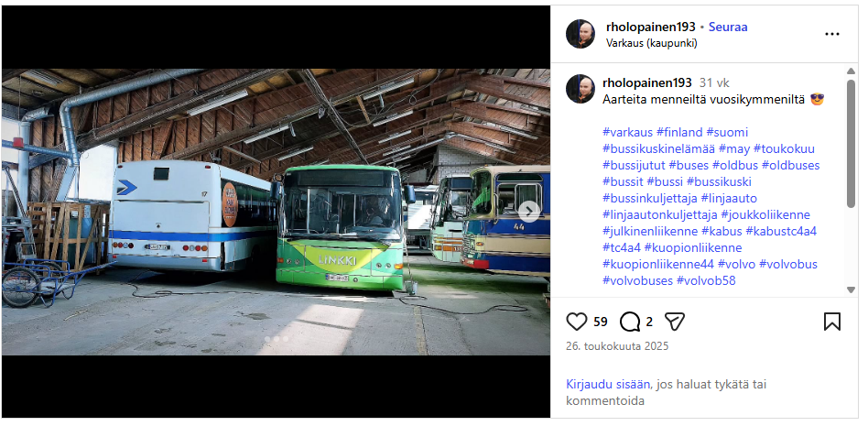Share the post with paper plane icon
The width and height of the screenshot is (868, 426).
[674, 322]
